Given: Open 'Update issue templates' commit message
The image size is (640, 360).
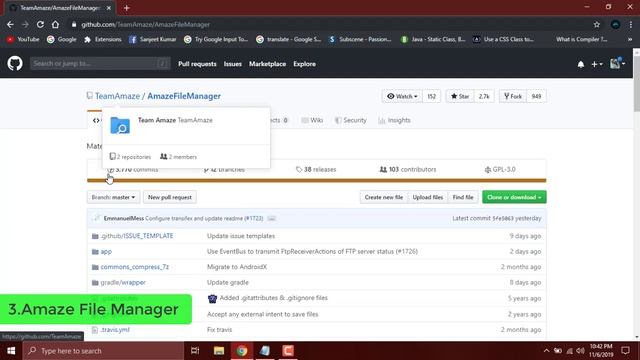Looking at the screenshot, I should (241, 236).
